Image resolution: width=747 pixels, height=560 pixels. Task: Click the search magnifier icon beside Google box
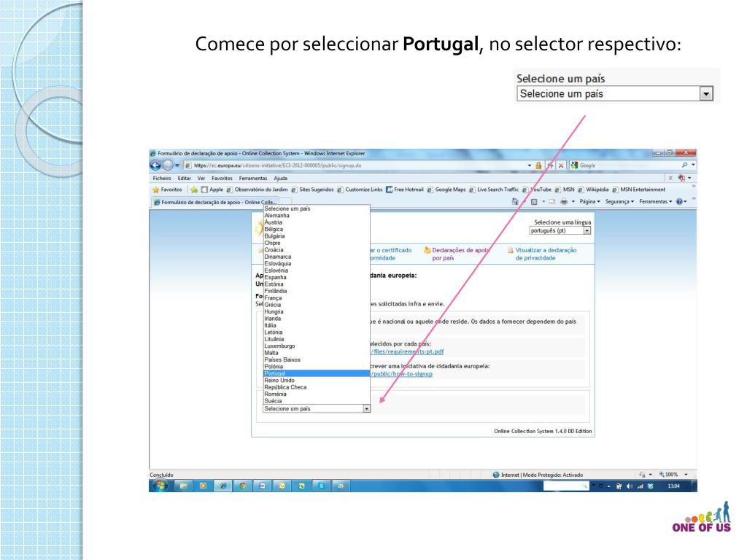click(684, 165)
